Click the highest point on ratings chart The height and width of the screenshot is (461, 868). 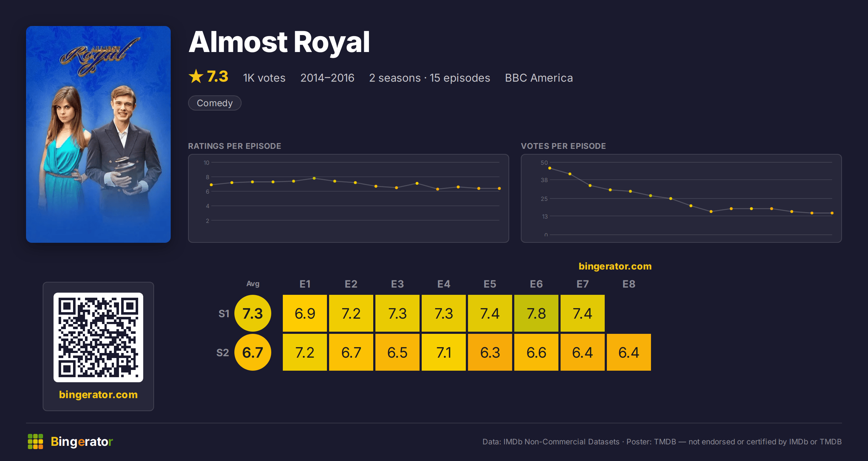coord(314,178)
